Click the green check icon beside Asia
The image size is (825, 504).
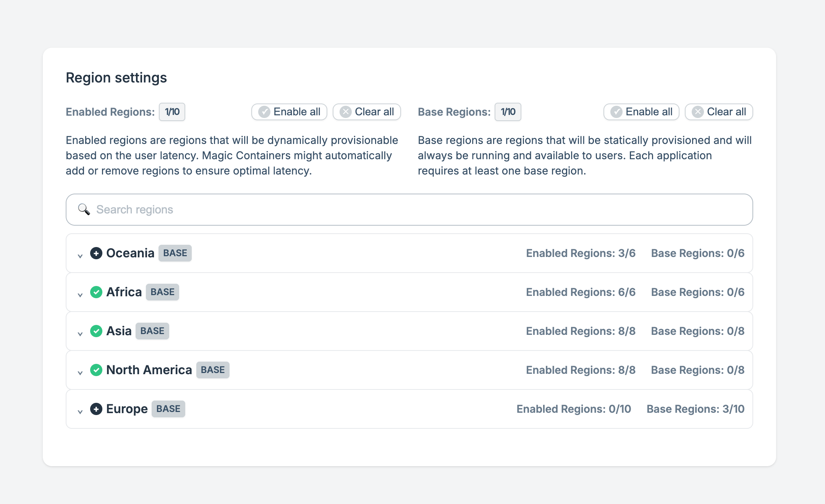(x=96, y=331)
